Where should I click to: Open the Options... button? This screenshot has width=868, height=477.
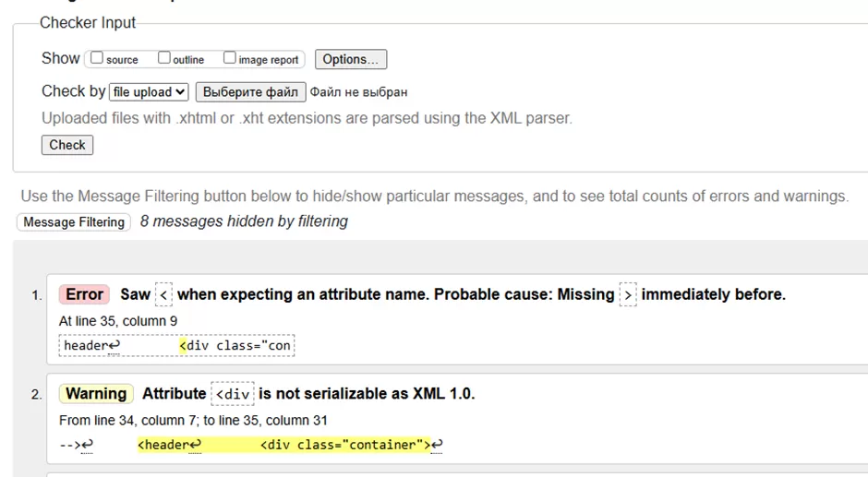(x=350, y=60)
